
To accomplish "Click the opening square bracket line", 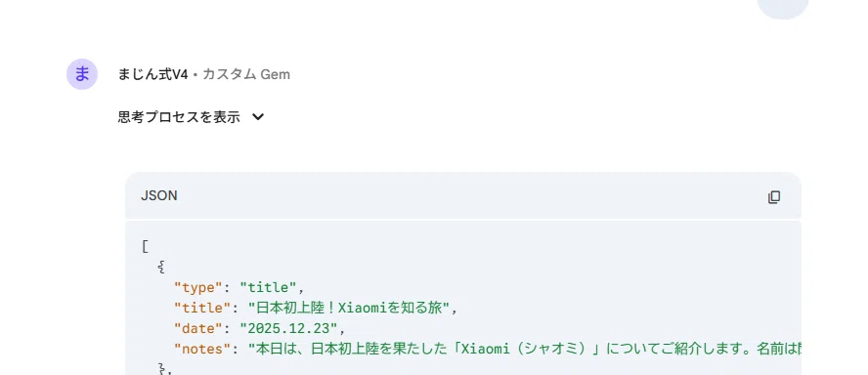I will (145, 247).
